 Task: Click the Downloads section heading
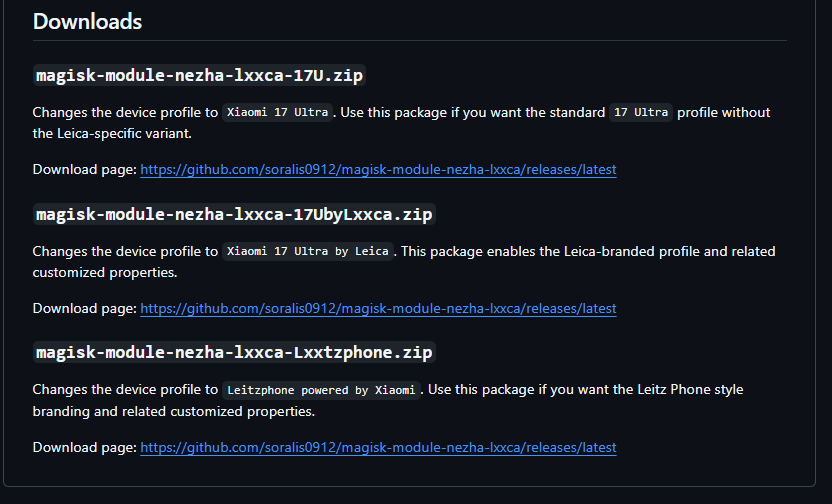[x=87, y=22]
